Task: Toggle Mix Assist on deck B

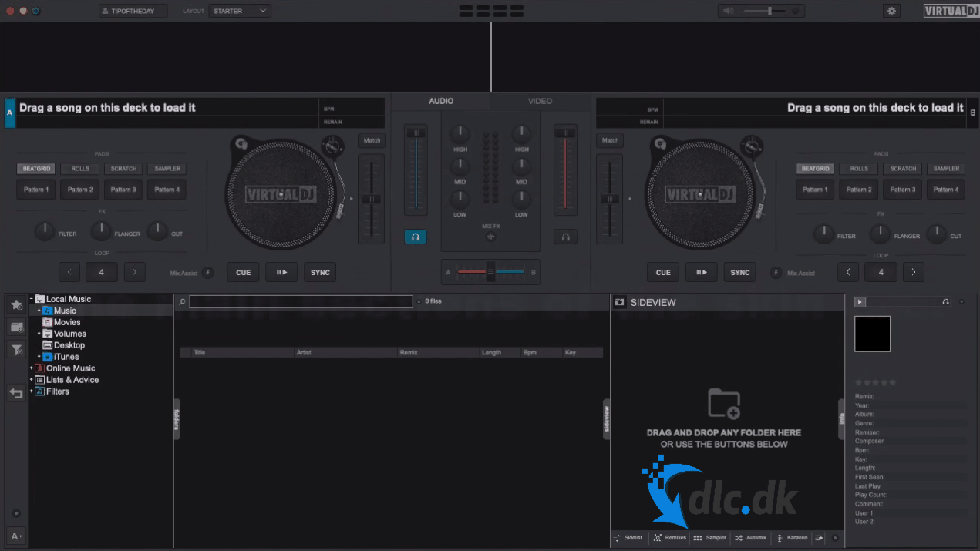Action: pos(775,273)
